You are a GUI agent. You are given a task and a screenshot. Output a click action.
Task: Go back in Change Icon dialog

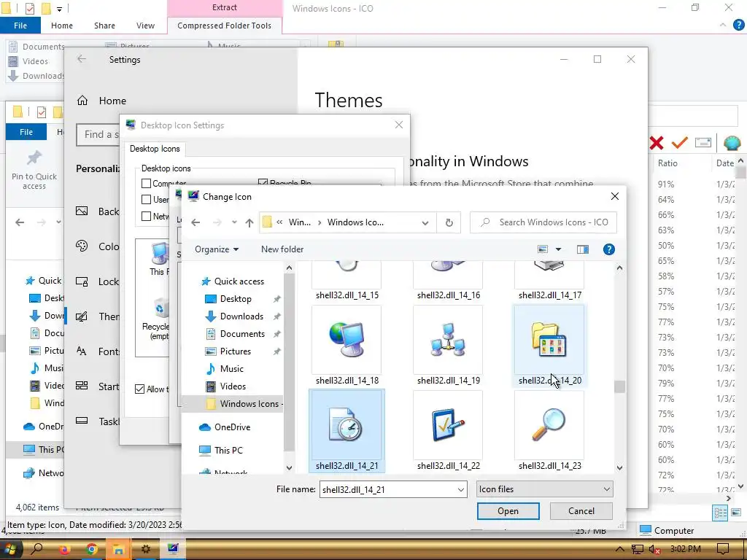pos(196,222)
